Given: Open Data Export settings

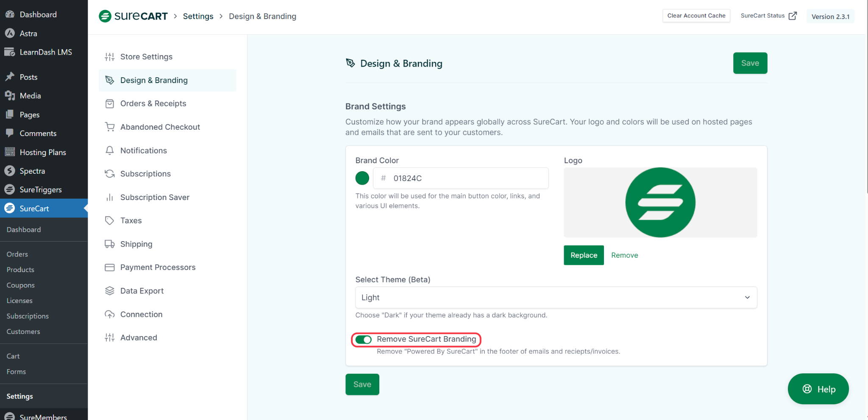Looking at the screenshot, I should click(x=167, y=291).
